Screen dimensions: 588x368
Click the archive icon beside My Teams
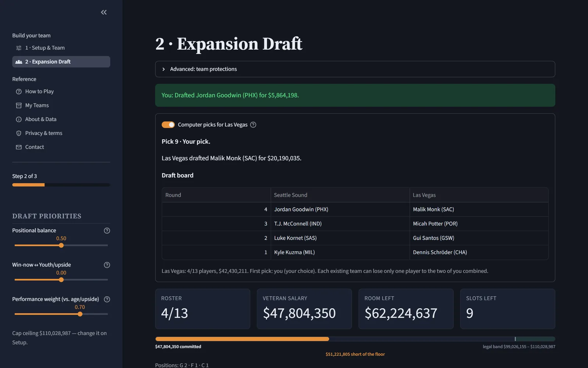point(19,105)
